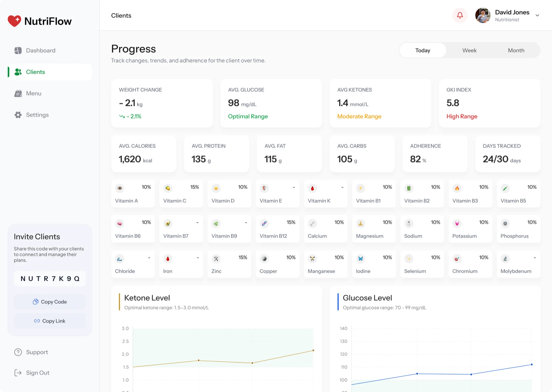Screen dimensions: 552x392
Task: Expand the David Jones profile dropdown
Action: pos(537,15)
